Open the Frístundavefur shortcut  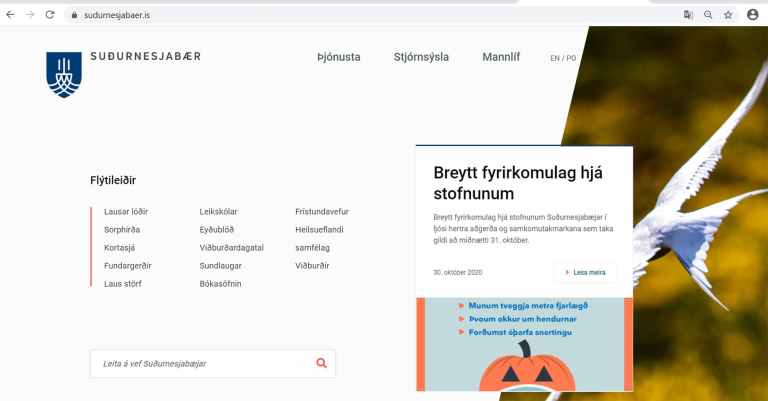coord(322,212)
